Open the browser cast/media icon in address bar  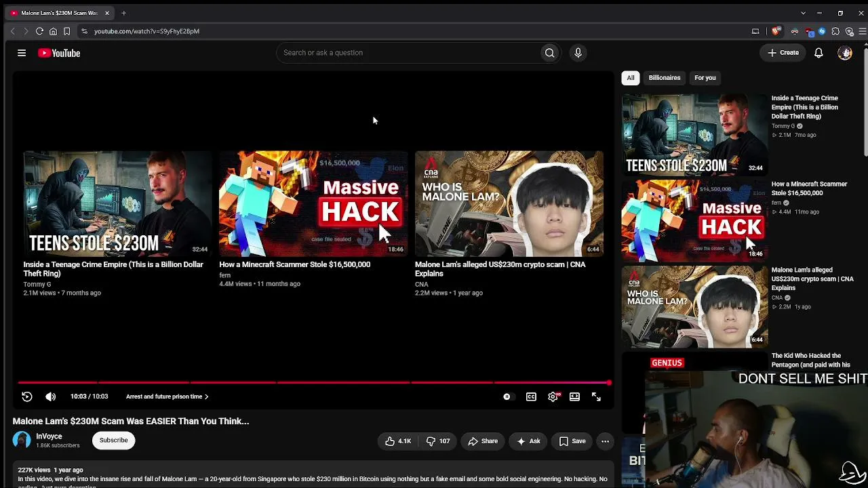point(755,31)
